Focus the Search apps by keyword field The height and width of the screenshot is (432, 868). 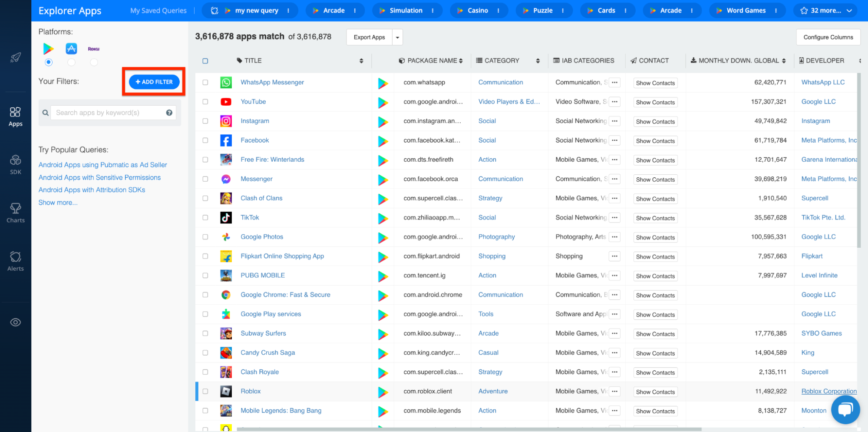click(113, 113)
